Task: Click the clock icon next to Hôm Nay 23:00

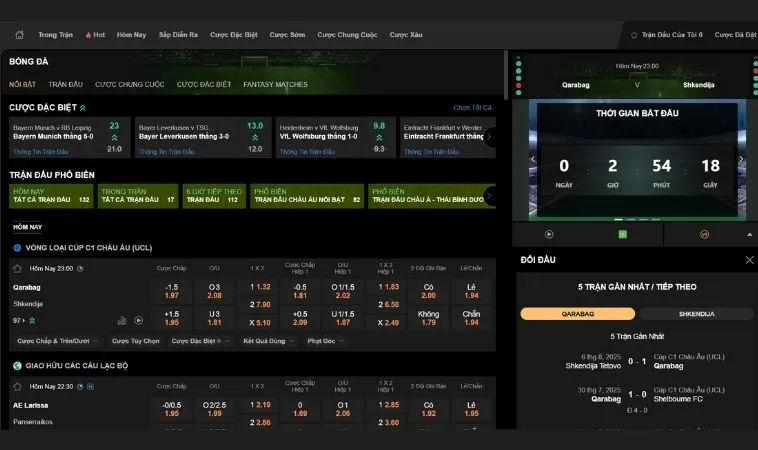Action: [x=80, y=269]
